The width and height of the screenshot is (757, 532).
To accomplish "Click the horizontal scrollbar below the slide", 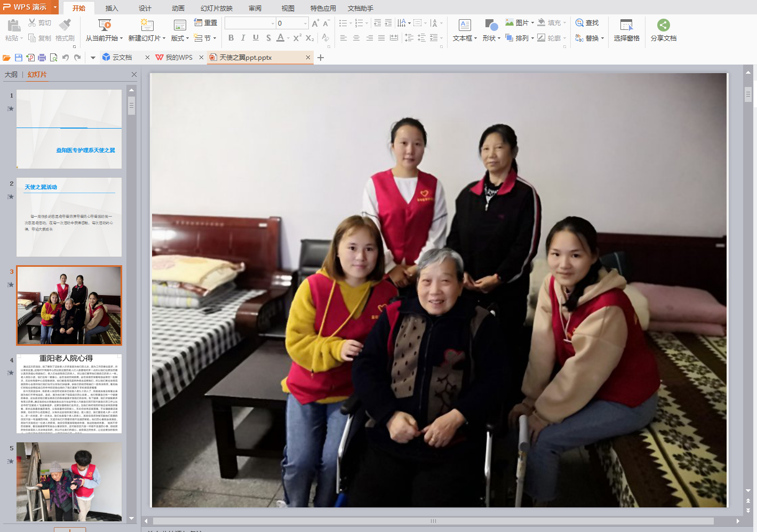I will 433,521.
